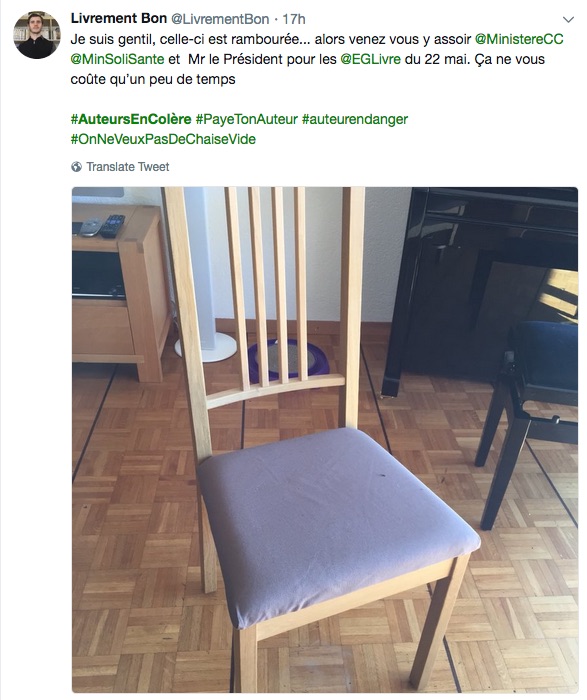Open the @MinSoliSante mention
The height and width of the screenshot is (700, 587).
117,59
